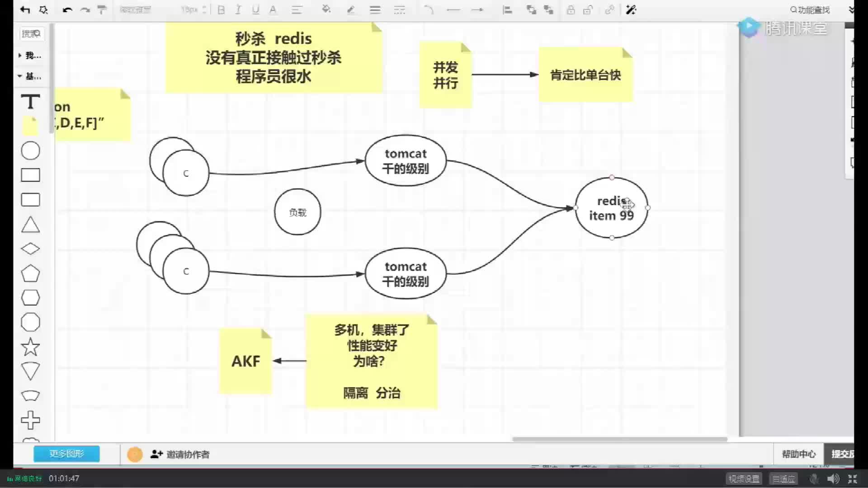Toggle bold text formatting
868x488 pixels.
click(x=221, y=10)
